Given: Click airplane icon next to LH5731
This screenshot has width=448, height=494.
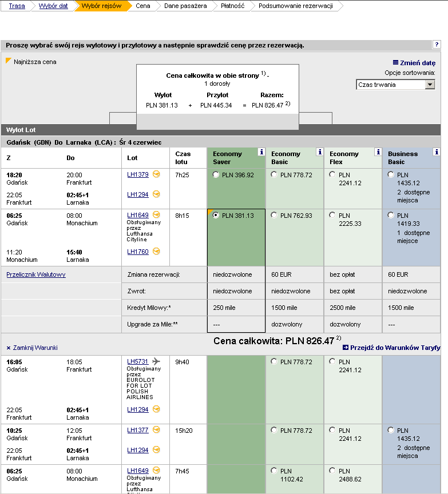Looking at the screenshot, I should point(156,361).
